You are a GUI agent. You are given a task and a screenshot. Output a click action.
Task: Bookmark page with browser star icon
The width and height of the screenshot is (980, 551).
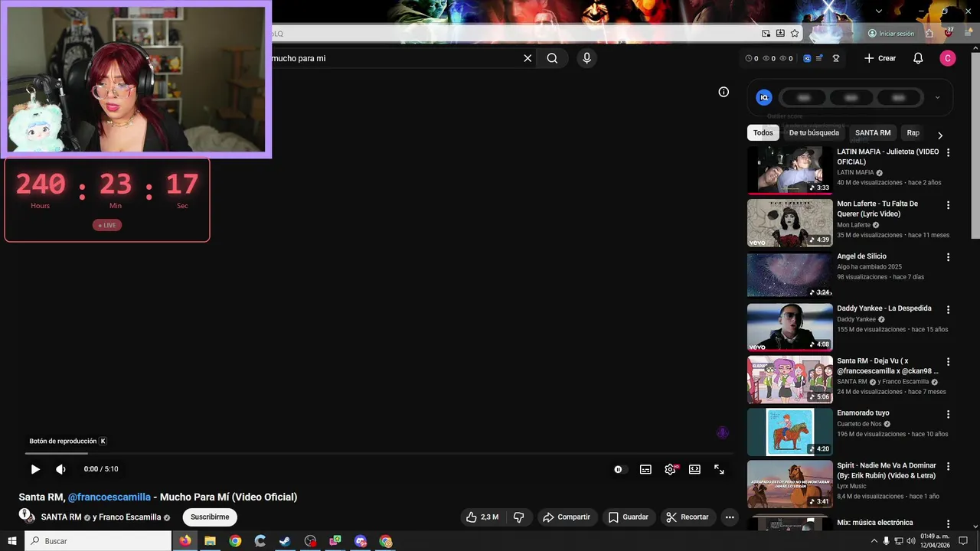click(x=795, y=34)
